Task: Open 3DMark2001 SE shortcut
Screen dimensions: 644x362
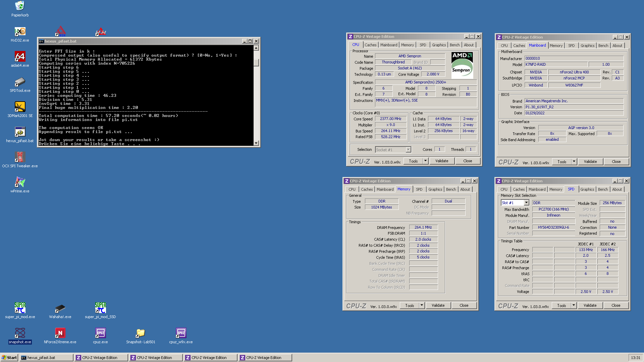Action: click(20, 107)
